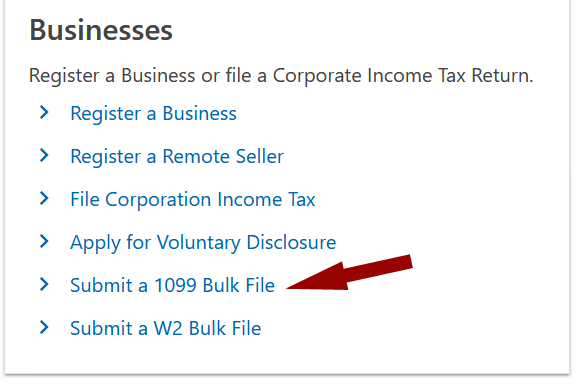The image size is (576, 384).
Task: Click the Businesses section heading
Action: click(x=101, y=30)
